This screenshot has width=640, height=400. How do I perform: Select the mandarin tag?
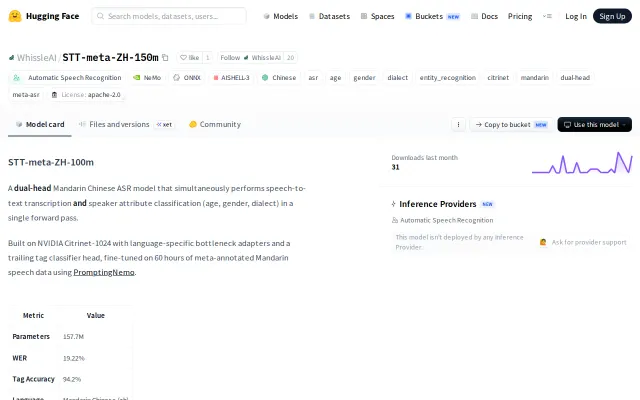coord(534,78)
